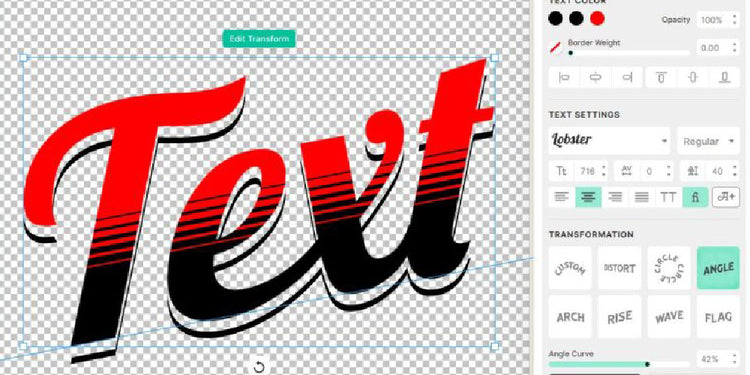Viewport: 750px width, 375px height.
Task: Click the align right edges icon
Action: point(627,78)
